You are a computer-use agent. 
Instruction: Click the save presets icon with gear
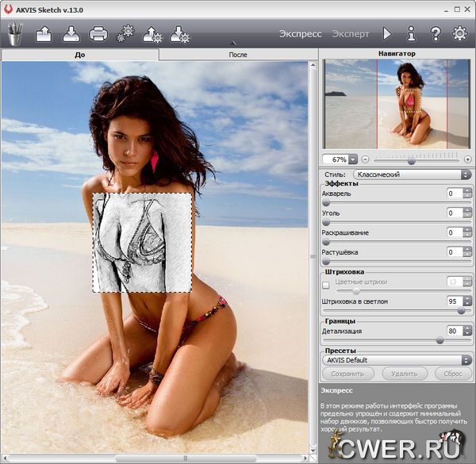180,34
